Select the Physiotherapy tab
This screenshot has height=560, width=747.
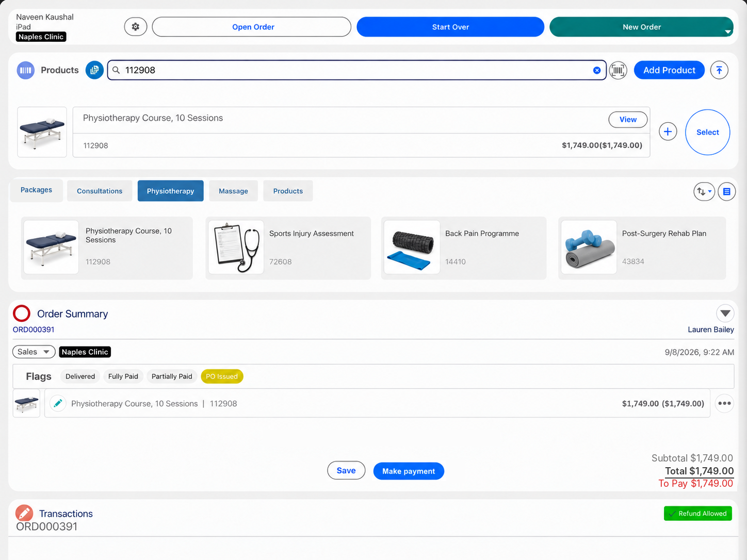tap(171, 191)
